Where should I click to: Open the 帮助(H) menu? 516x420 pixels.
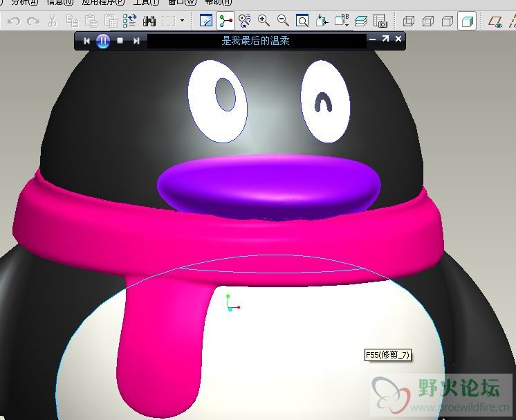click(x=219, y=2)
